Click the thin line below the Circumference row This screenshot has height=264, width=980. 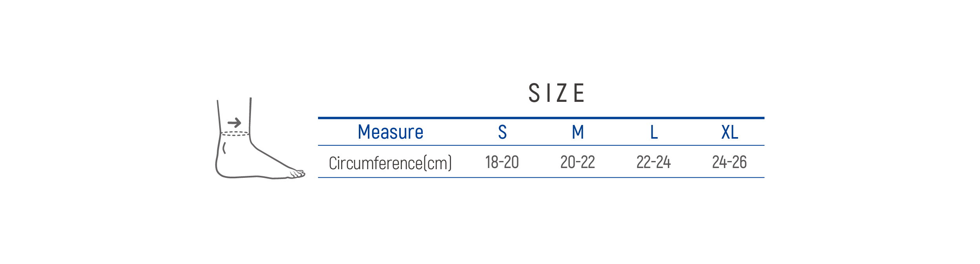click(541, 177)
